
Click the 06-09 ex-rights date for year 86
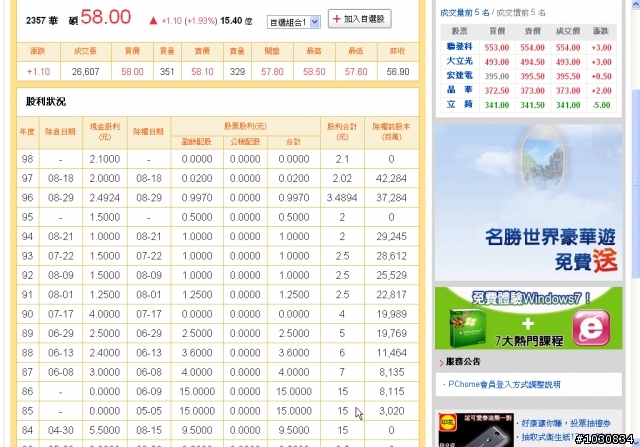(149, 391)
